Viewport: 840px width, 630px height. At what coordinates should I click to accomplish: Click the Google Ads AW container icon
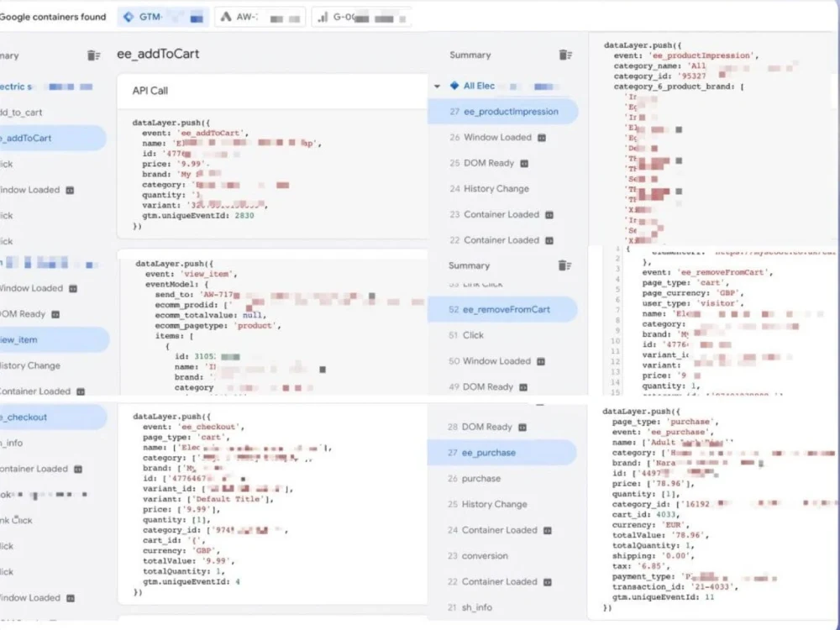pos(226,17)
